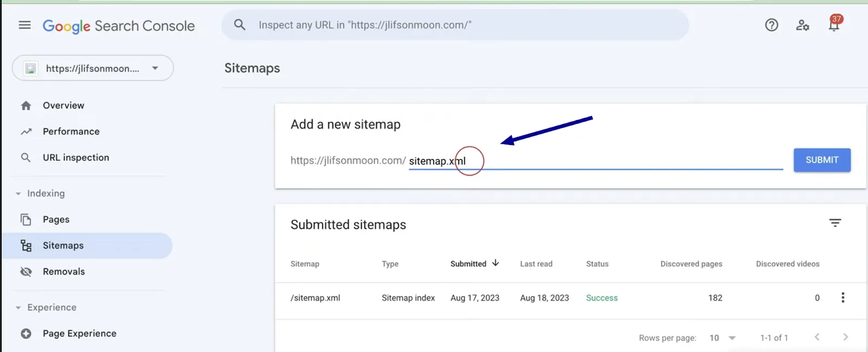
Task: Click the search magnifier icon in URL bar
Action: (x=239, y=24)
